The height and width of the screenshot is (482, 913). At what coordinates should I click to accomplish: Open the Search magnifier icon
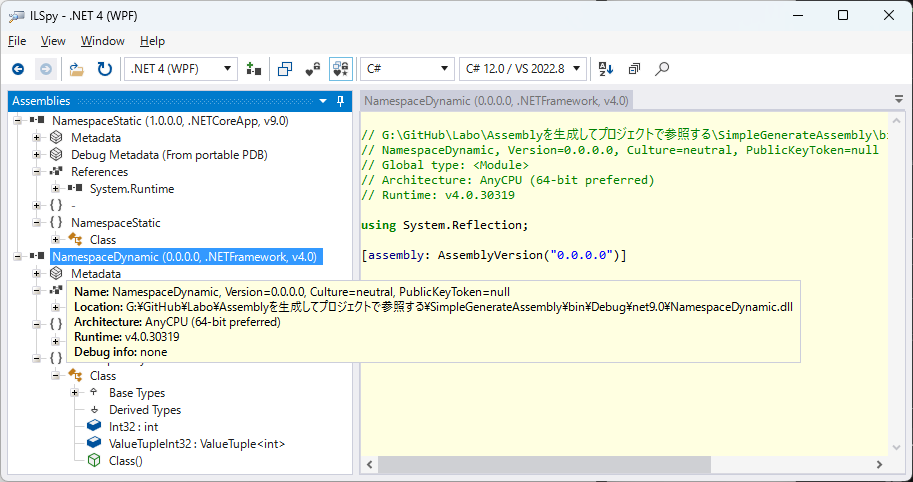661,69
